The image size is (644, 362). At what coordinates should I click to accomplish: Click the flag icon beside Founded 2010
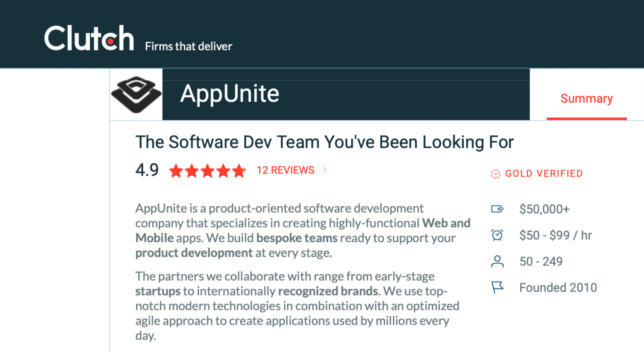point(497,288)
